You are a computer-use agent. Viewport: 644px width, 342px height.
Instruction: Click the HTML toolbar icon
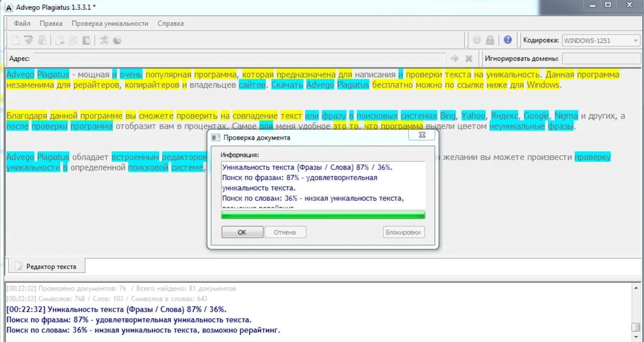[x=29, y=40]
